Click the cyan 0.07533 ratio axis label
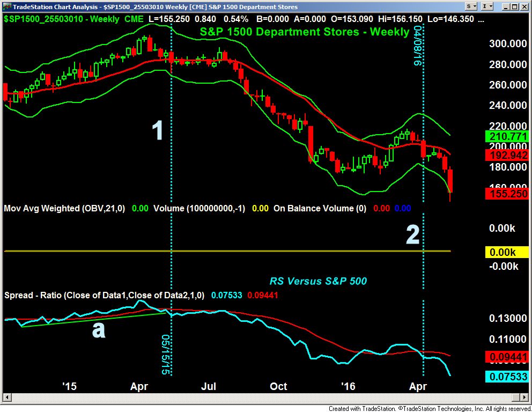532x412 pixels. tap(507, 377)
